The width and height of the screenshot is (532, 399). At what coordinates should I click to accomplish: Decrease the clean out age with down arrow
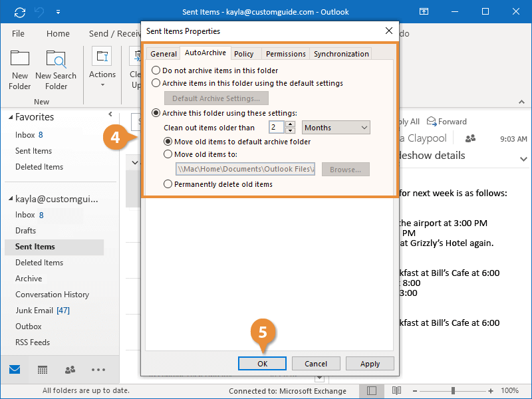[x=290, y=131]
